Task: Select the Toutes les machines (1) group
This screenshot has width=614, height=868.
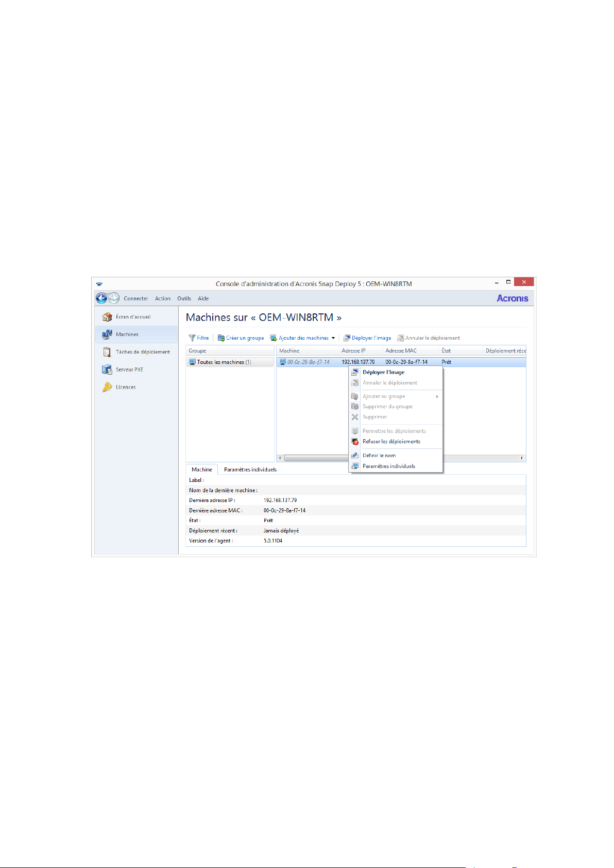Action: tap(230, 362)
